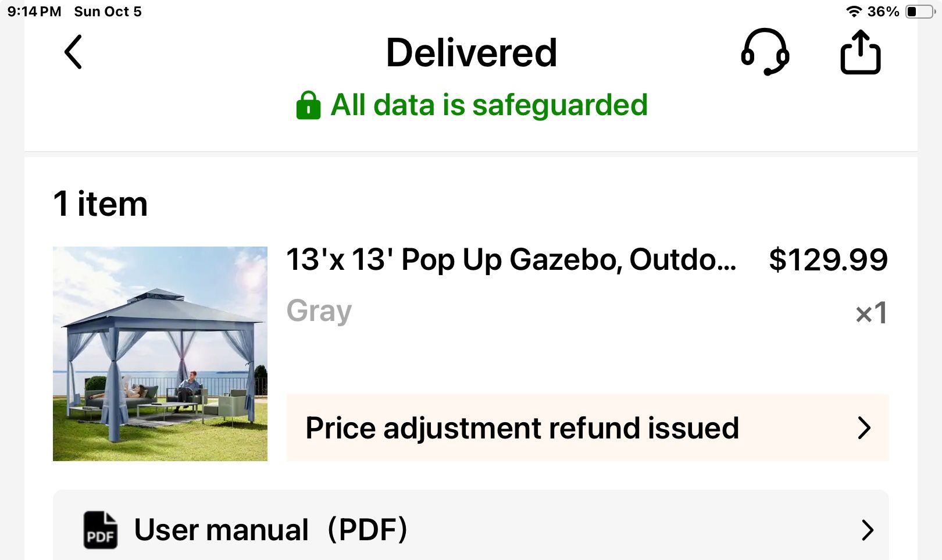Tap the "1 item" section heading
The width and height of the screenshot is (942, 560).
click(101, 204)
